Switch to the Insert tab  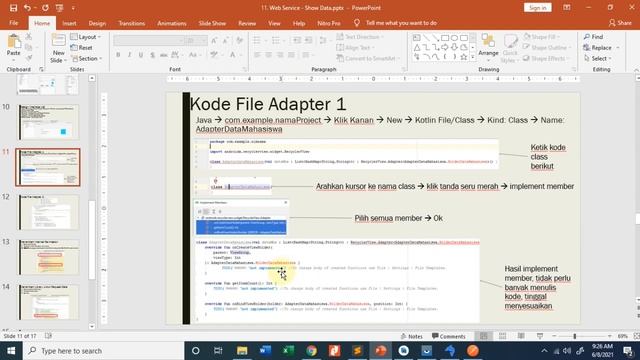click(69, 23)
